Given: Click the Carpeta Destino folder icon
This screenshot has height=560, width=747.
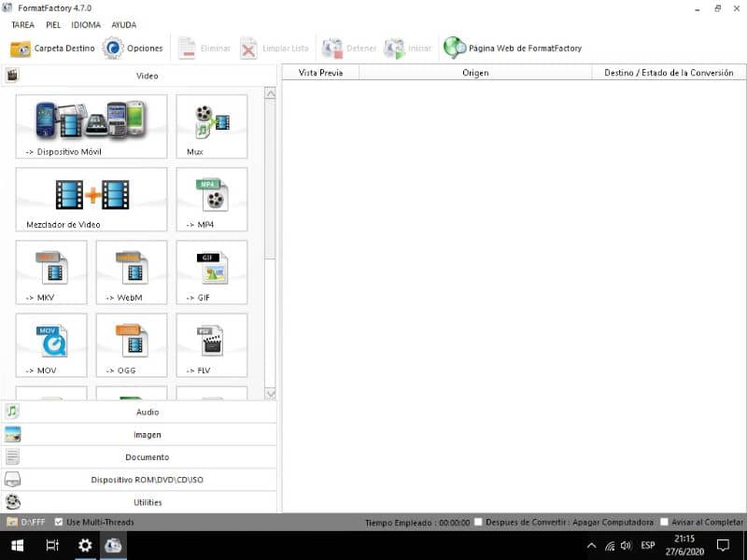Looking at the screenshot, I should [x=21, y=49].
